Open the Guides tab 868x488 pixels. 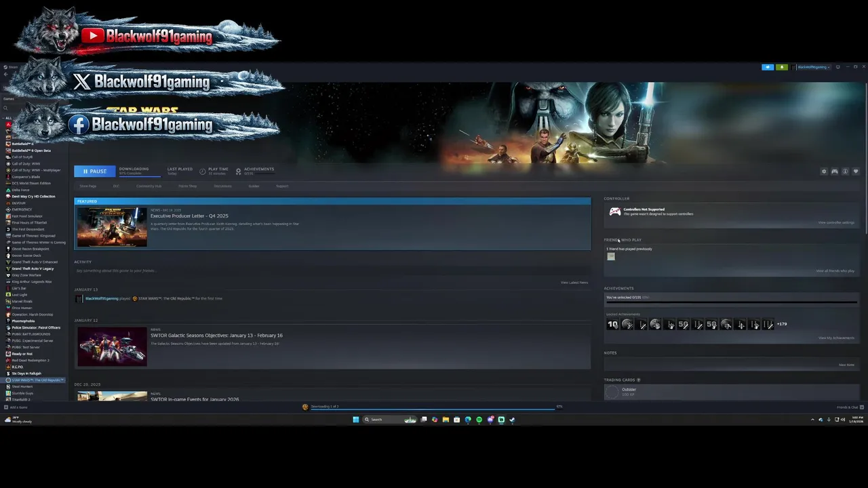click(254, 186)
